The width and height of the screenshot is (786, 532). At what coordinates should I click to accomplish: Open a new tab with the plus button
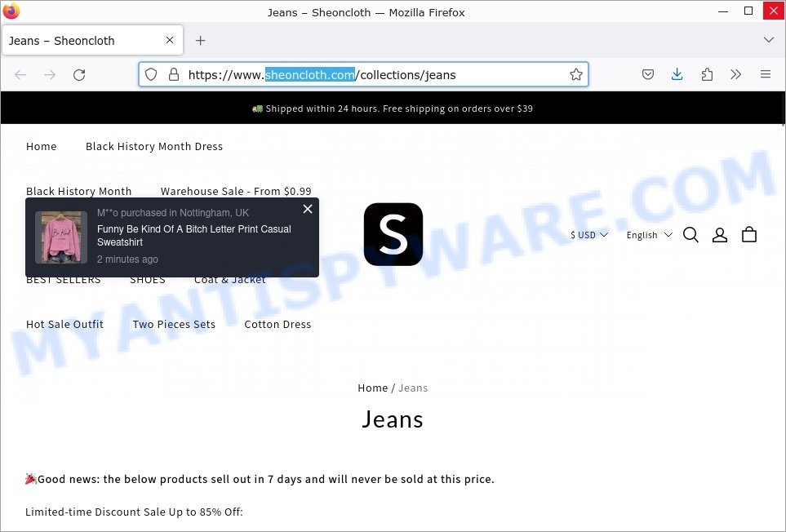pyautogui.click(x=200, y=41)
